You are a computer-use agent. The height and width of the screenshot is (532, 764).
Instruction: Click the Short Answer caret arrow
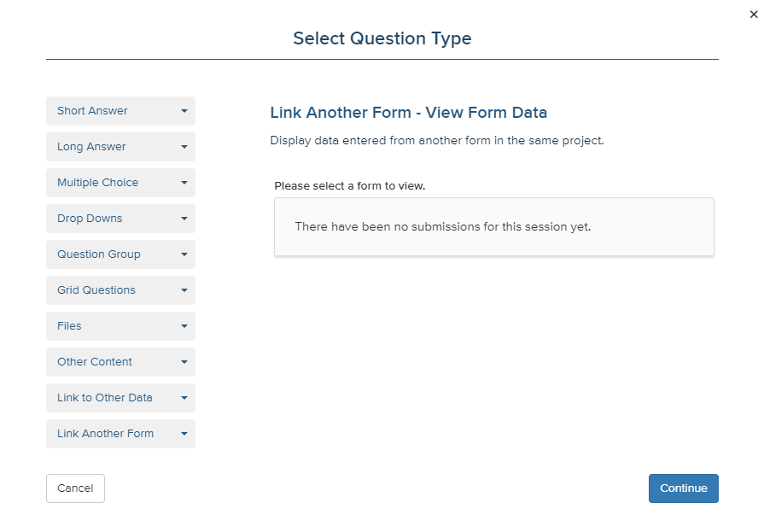184,111
